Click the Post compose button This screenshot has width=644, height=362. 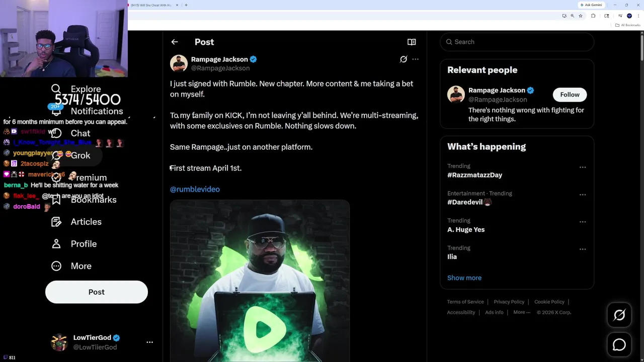(97, 292)
